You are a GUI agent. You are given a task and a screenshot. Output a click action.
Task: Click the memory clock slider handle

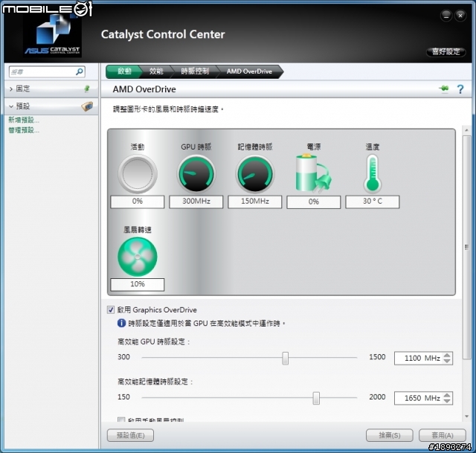pos(316,398)
